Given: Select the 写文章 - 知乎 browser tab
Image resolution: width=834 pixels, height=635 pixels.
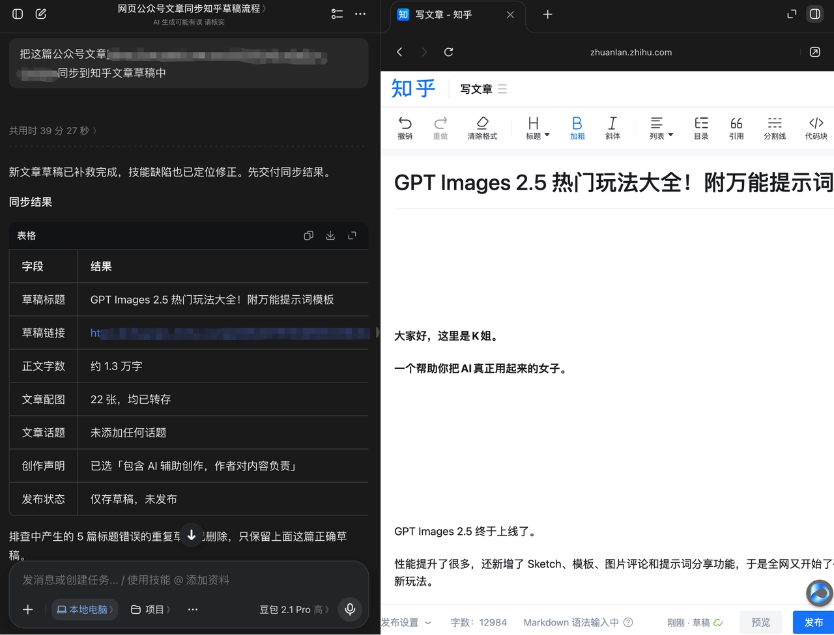Looking at the screenshot, I should [x=457, y=15].
